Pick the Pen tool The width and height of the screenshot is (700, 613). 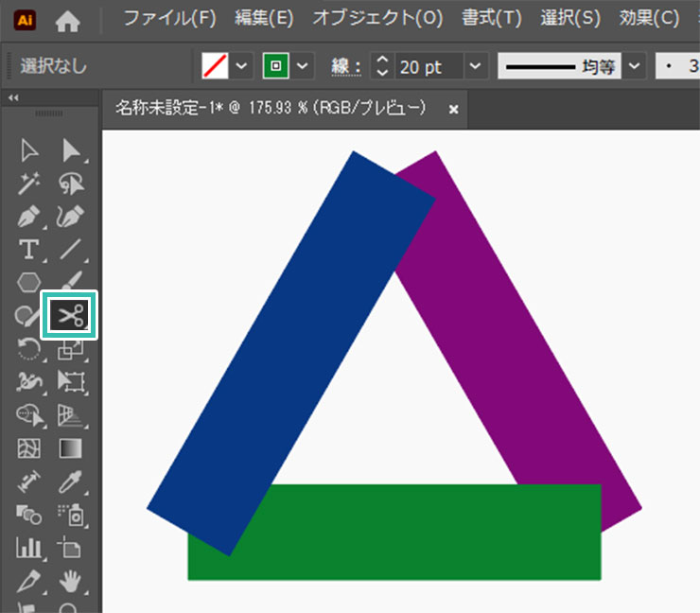click(29, 217)
